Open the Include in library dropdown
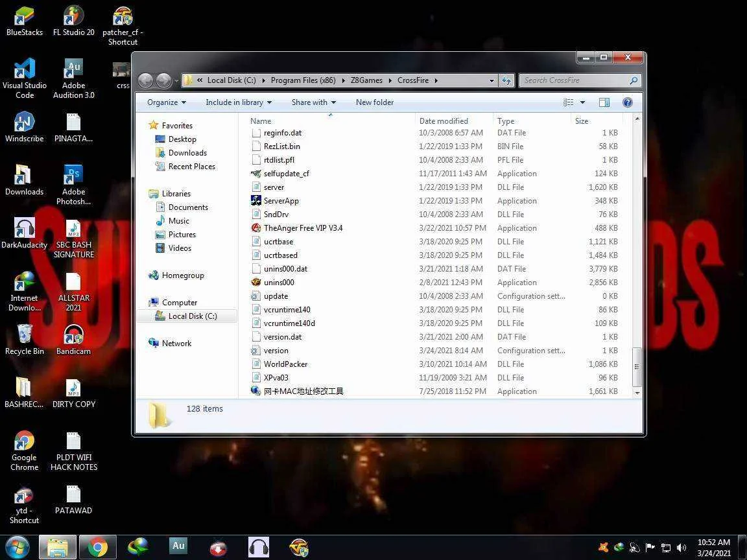The image size is (747, 560). point(239,102)
